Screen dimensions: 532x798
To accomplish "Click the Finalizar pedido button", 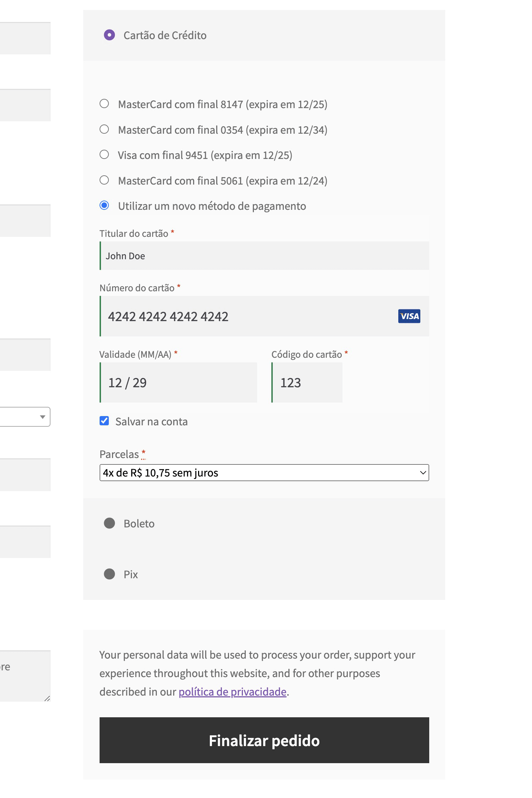I will (264, 740).
